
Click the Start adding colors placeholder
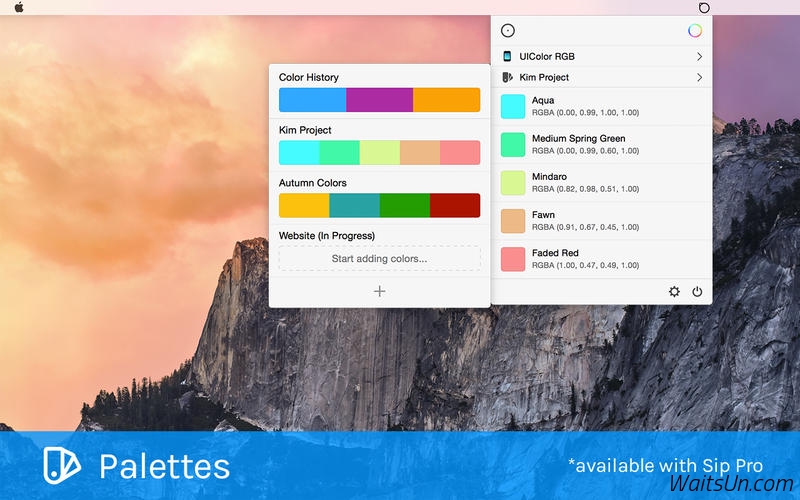(380, 258)
